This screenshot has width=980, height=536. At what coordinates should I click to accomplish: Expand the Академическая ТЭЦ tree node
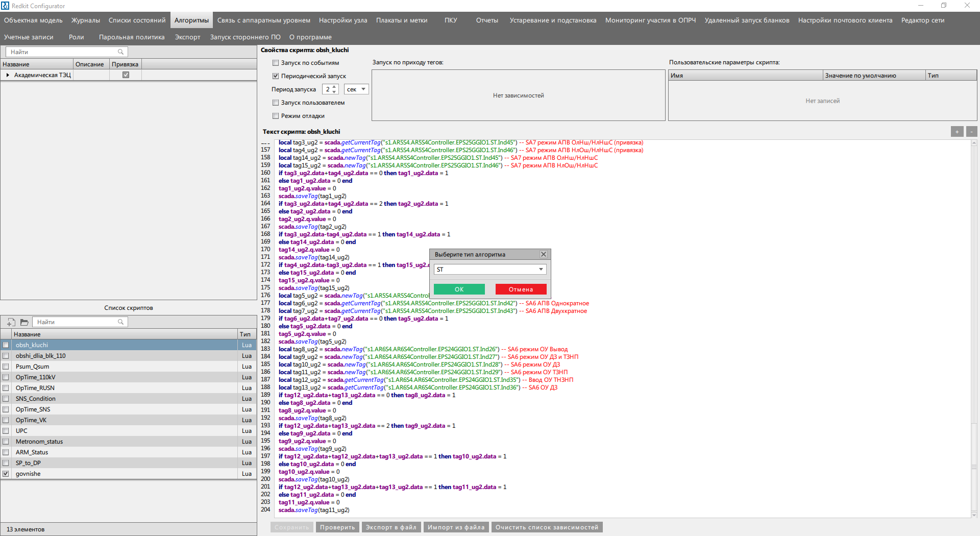point(7,75)
